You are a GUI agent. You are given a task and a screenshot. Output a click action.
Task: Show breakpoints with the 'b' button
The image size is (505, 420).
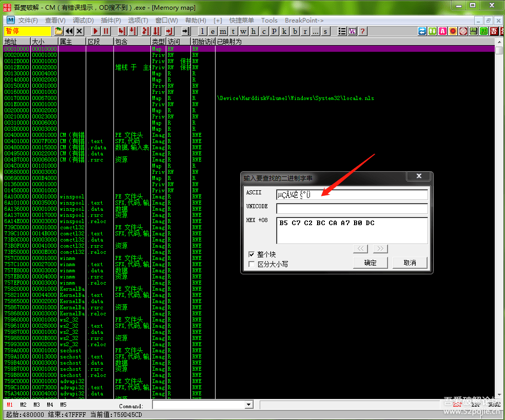(295, 31)
